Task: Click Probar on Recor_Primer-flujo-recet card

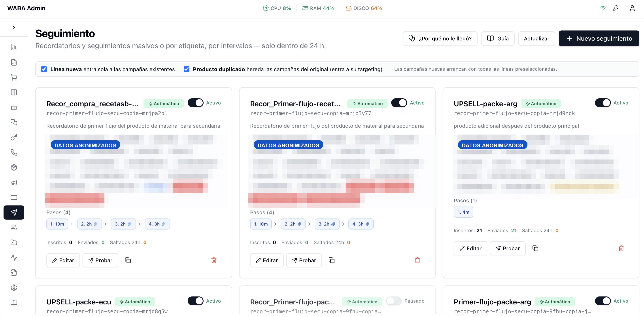Action: click(x=304, y=260)
